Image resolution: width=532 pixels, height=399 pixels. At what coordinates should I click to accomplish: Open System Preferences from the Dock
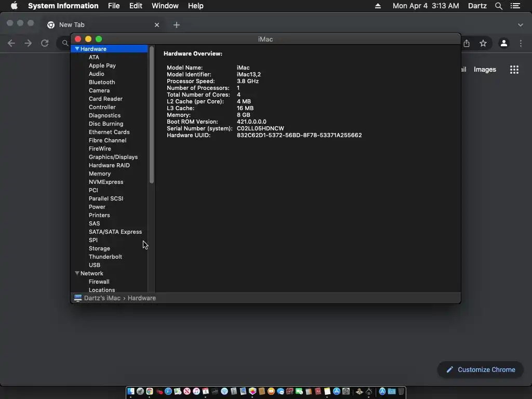[345, 391]
